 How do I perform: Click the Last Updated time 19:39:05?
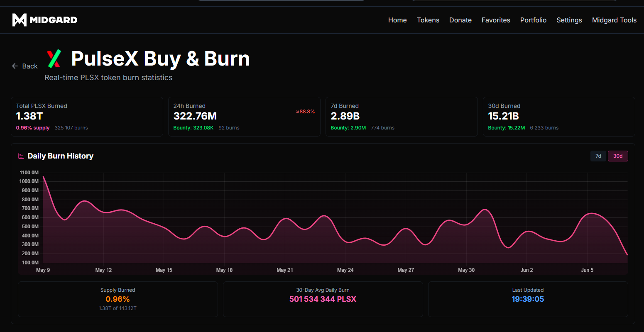[x=528, y=299]
